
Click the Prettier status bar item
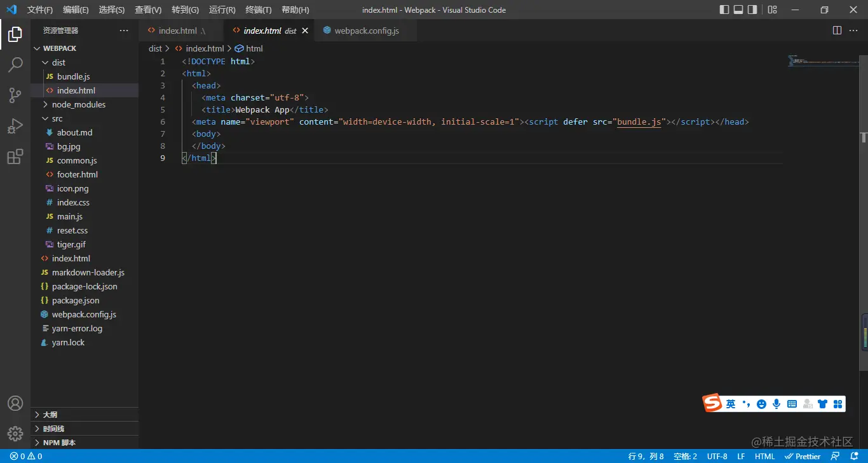coord(803,456)
